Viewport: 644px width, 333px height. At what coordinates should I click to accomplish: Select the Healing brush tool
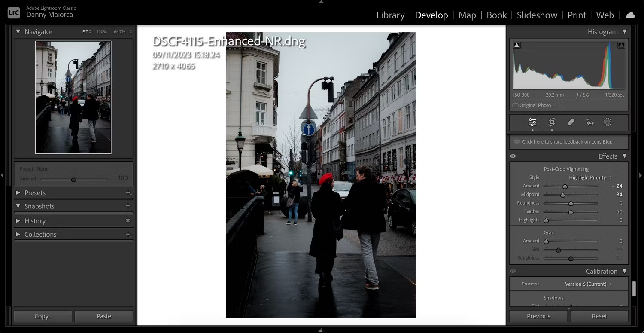tap(571, 122)
